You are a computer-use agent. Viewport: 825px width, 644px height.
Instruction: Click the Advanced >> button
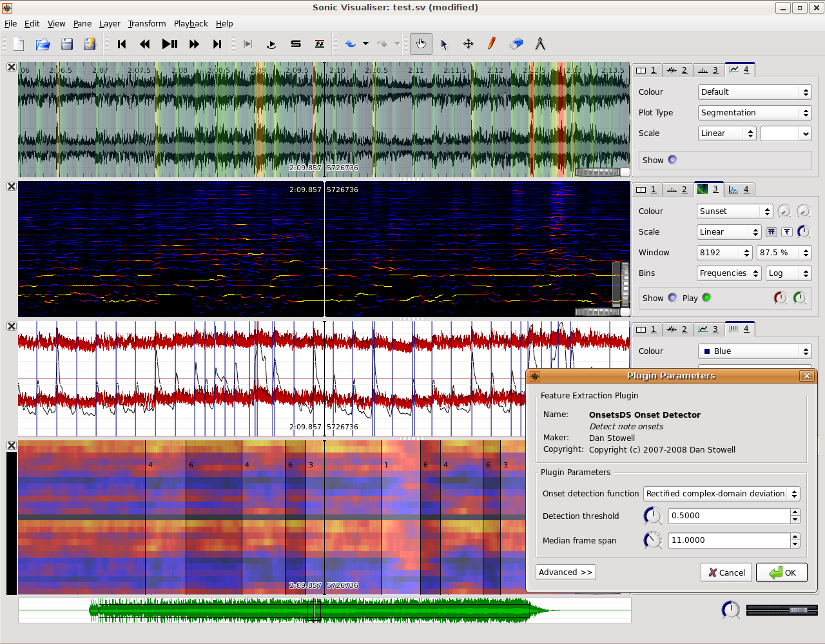point(565,572)
